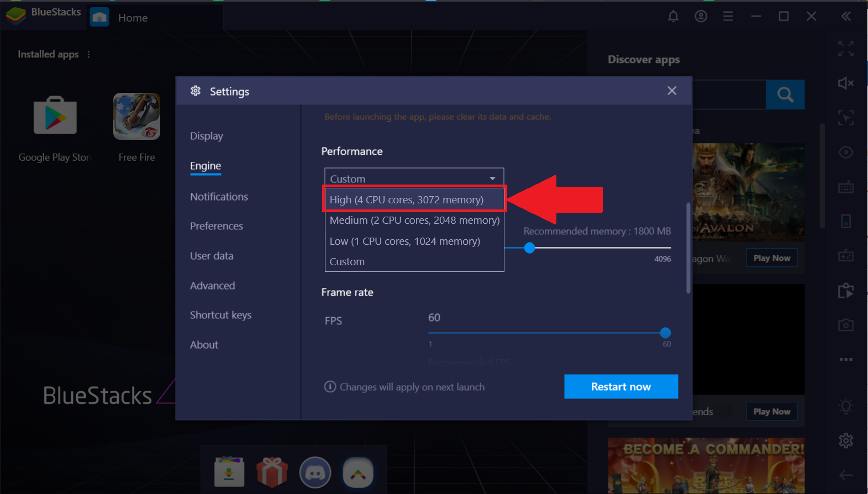Click the settings dialog scrollbar
Image resolution: width=868 pixels, height=494 pixels.
[688, 248]
